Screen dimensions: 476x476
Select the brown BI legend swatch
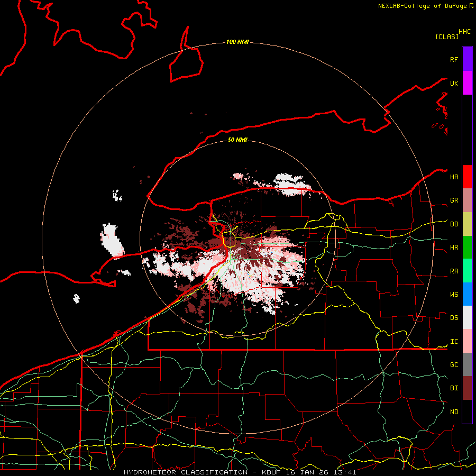pyautogui.click(x=467, y=388)
